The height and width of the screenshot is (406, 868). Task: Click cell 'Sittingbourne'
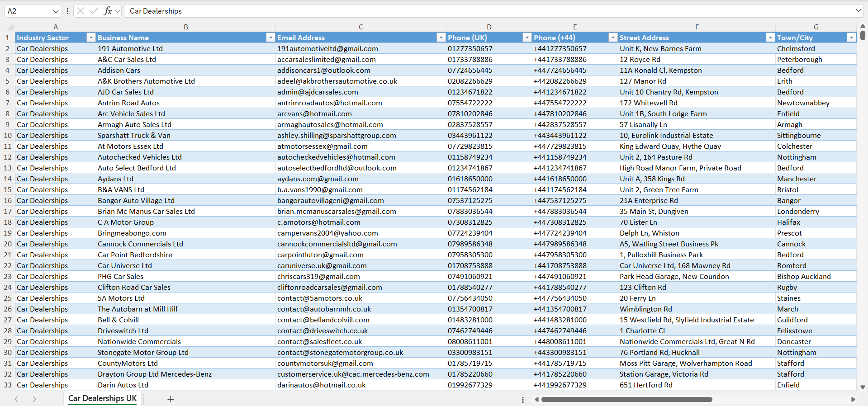coord(816,135)
